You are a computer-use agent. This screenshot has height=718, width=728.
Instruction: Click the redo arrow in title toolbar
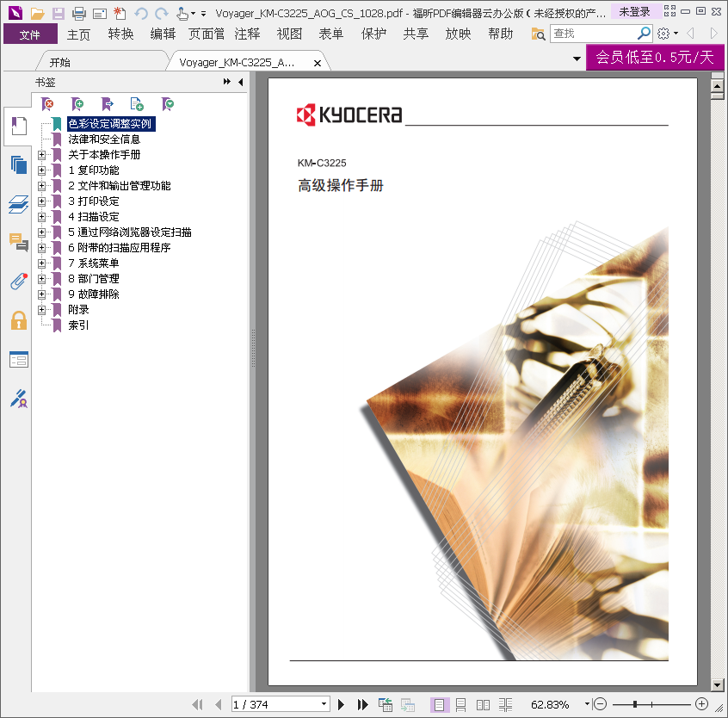162,14
